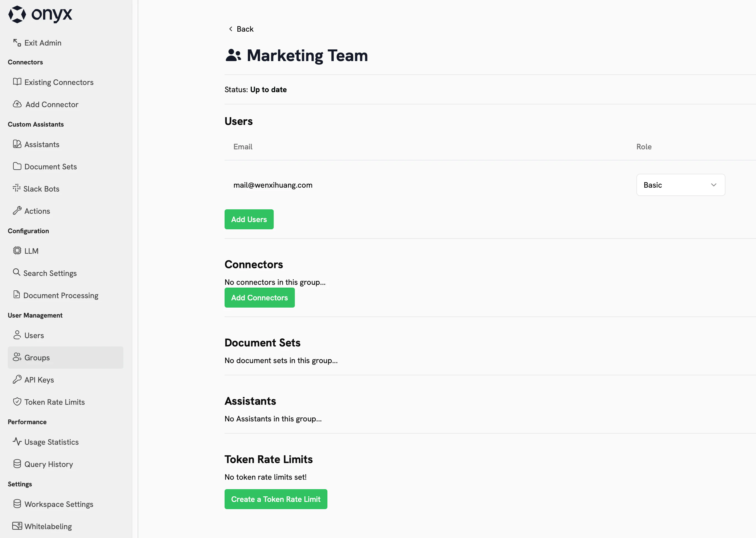Navigate back using the Back link
This screenshot has width=756, height=538.
coord(240,29)
